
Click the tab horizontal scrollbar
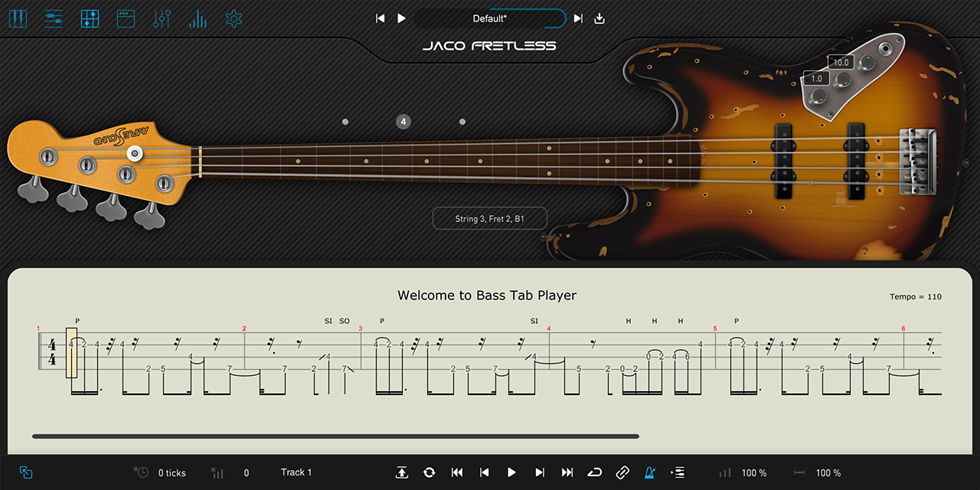click(335, 436)
